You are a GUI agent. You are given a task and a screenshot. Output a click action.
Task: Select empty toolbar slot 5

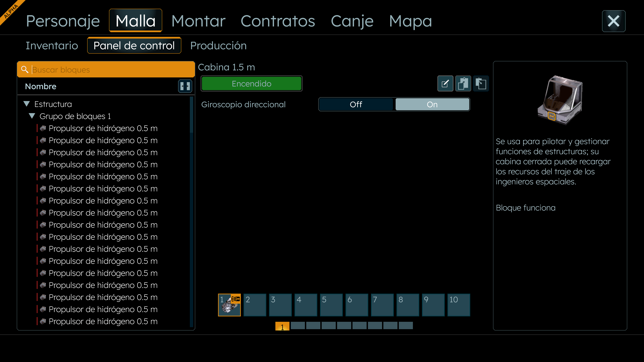[x=331, y=305]
